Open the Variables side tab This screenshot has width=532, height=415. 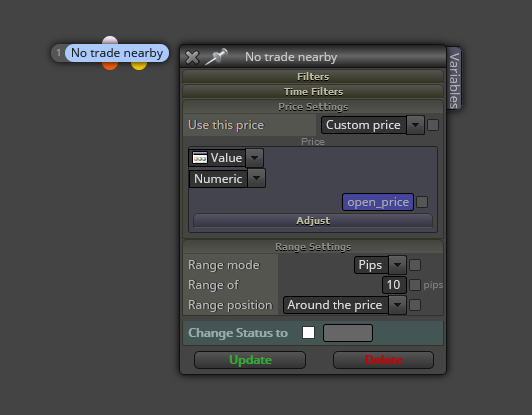(454, 79)
